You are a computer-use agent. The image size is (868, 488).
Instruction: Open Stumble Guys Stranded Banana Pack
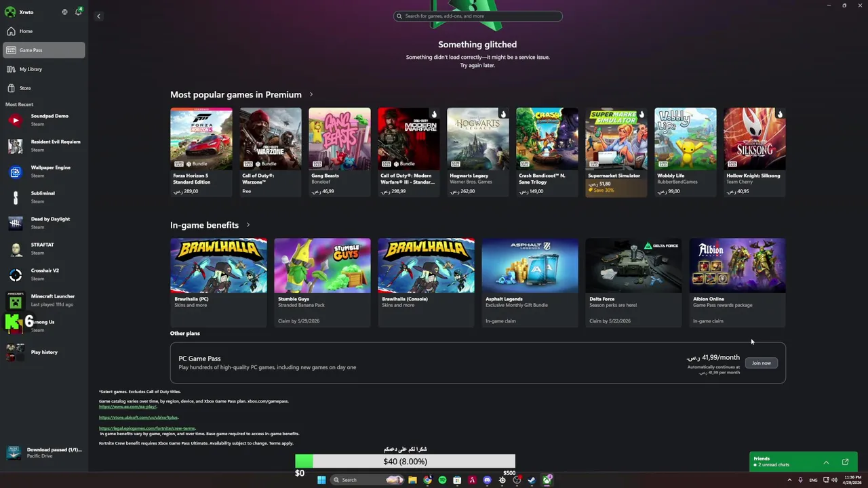click(322, 283)
